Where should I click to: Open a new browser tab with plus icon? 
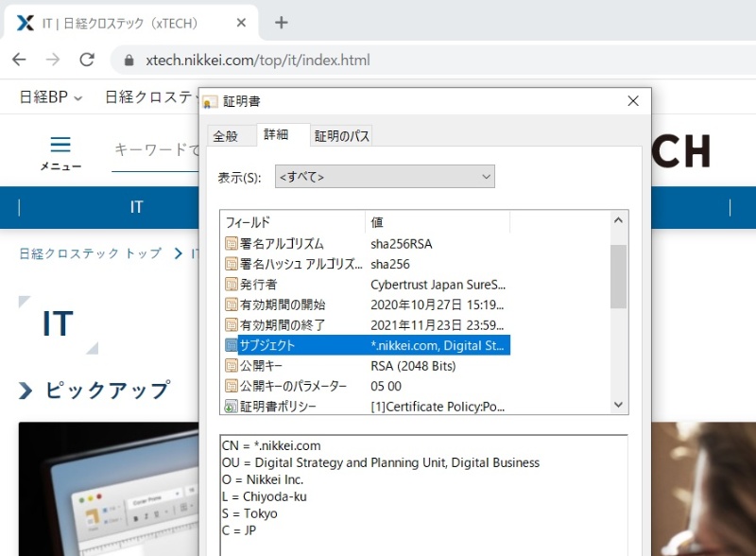point(280,23)
